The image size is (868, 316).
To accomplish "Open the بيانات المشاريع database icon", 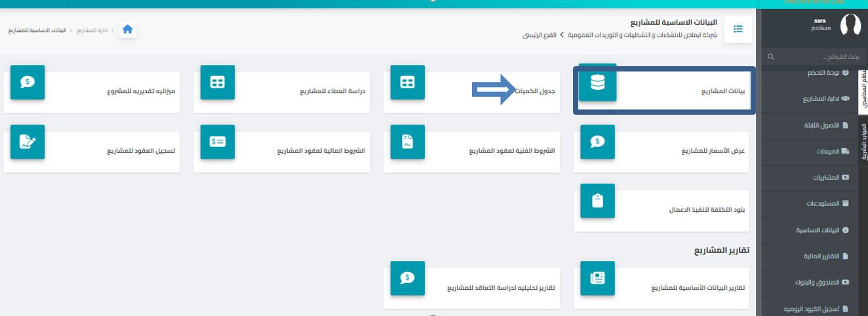I will tap(597, 83).
